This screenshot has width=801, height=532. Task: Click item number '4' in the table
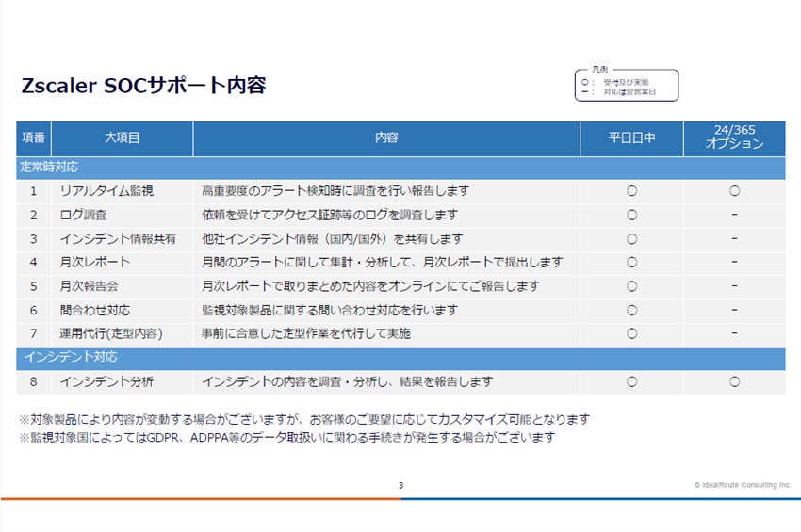34,263
